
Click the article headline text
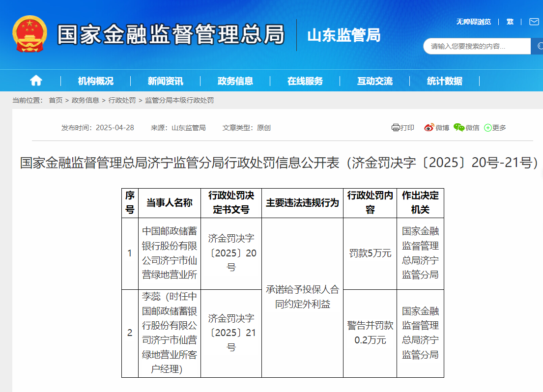pyautogui.click(x=279, y=163)
